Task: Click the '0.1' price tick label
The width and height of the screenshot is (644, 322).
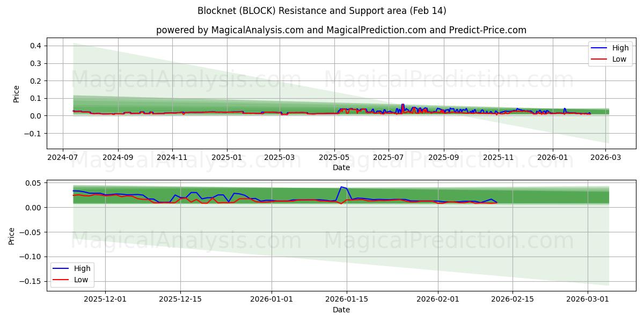Action: [x=36, y=98]
